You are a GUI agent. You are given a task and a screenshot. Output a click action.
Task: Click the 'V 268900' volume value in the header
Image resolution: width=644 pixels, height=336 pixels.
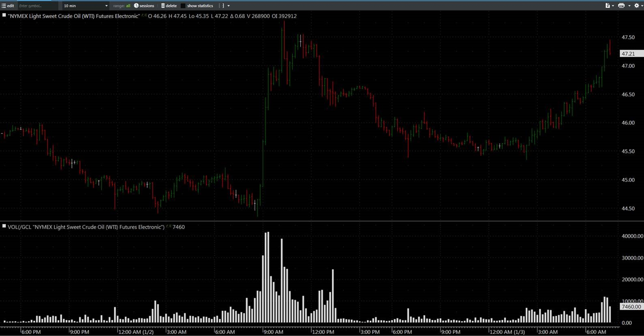coord(258,16)
